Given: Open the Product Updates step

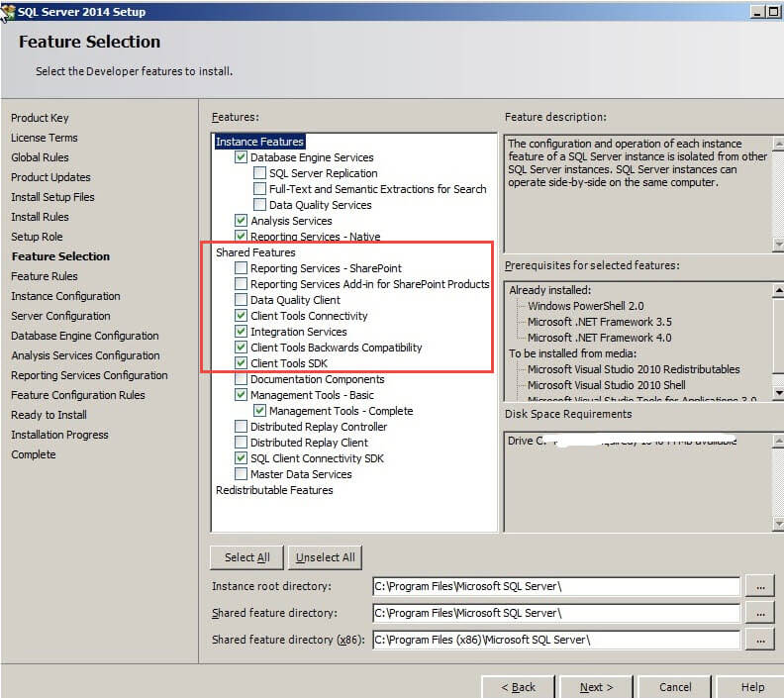Looking at the screenshot, I should (x=51, y=177).
